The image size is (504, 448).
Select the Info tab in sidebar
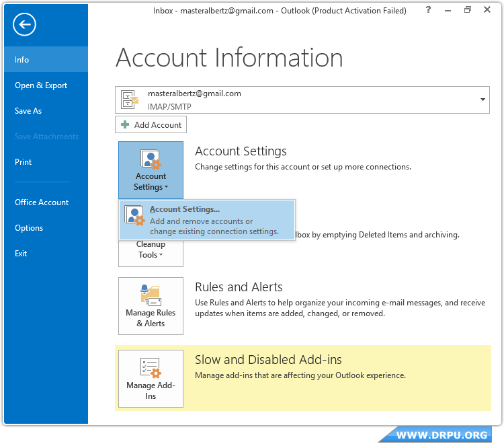click(46, 60)
